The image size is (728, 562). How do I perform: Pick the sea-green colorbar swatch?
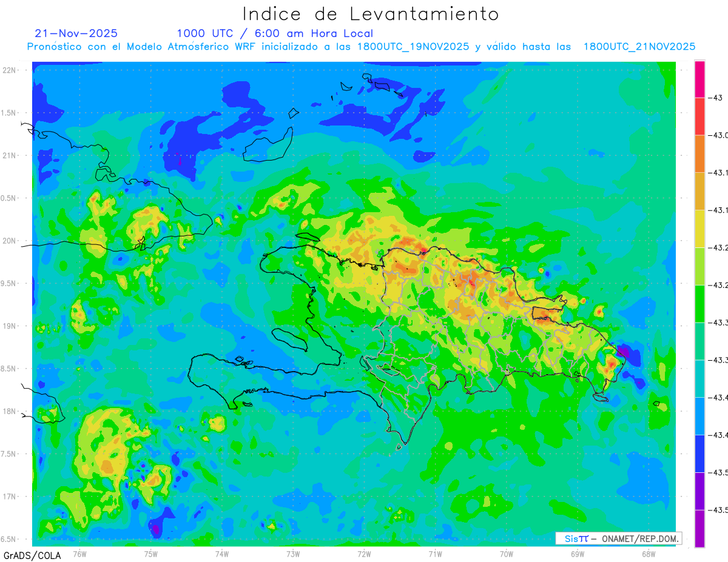700,341
